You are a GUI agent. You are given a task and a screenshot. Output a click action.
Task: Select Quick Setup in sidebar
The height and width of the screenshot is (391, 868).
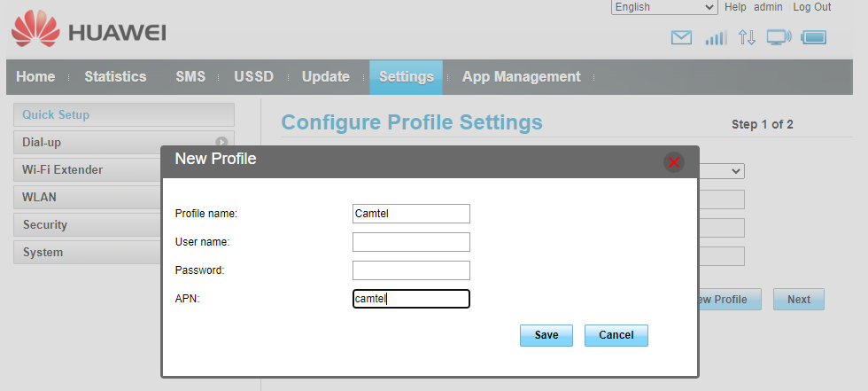pyautogui.click(x=124, y=114)
